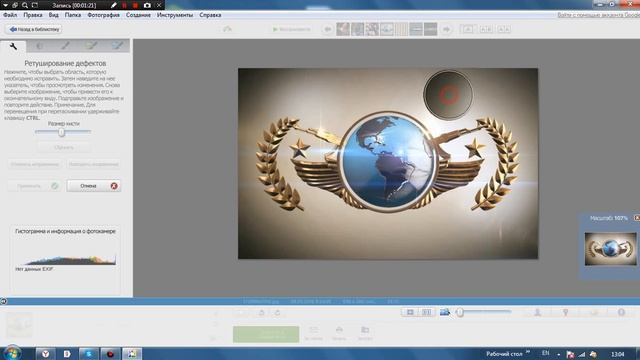
Task: Click the Отмена cancel button
Action: (93, 186)
